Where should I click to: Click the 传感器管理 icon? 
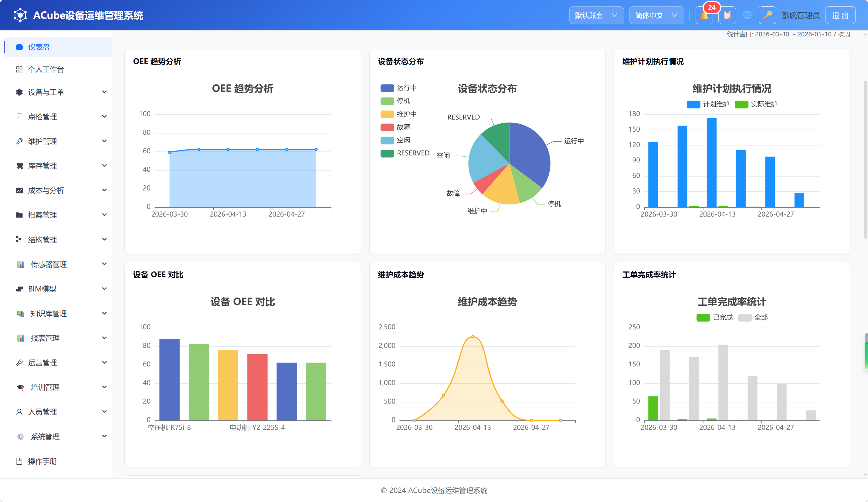[x=21, y=264]
